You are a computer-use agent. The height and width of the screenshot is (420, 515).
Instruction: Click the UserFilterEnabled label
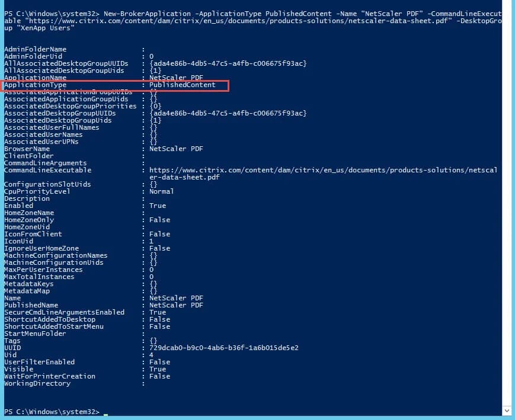coord(40,362)
